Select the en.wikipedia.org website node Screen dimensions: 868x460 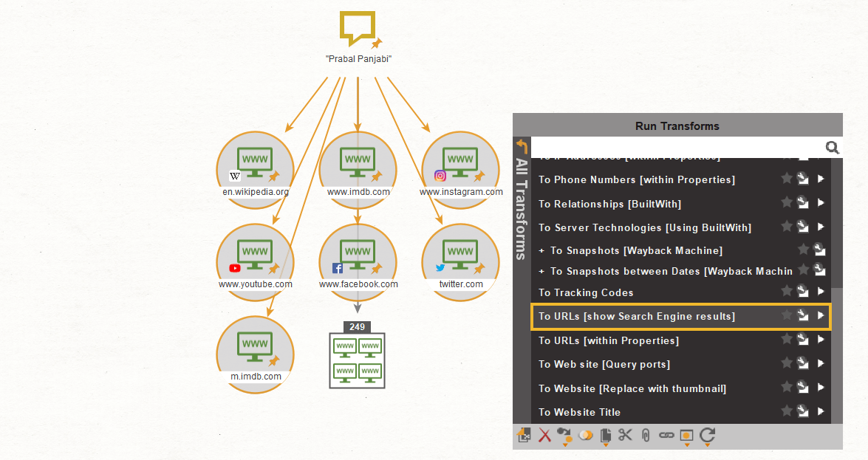tap(255, 170)
